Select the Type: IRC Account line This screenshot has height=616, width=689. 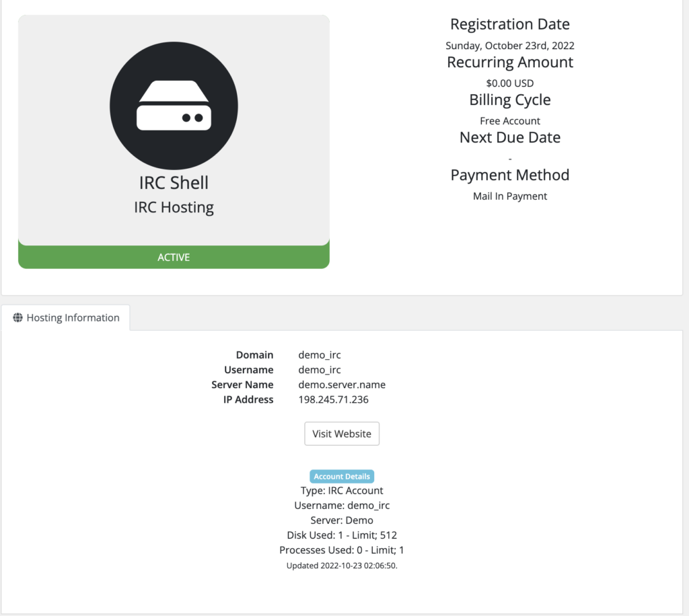point(342,490)
